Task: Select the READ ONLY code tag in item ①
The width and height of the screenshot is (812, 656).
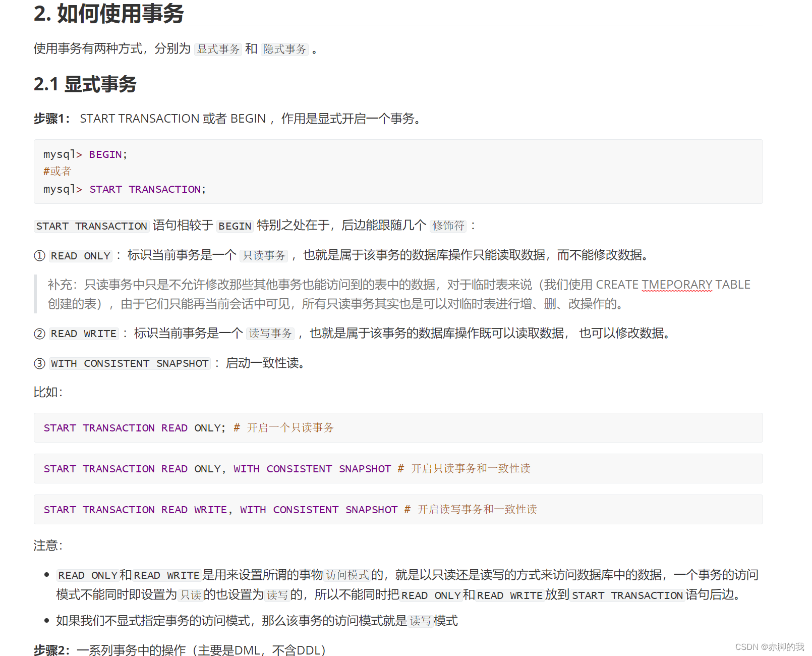Action: point(80,256)
